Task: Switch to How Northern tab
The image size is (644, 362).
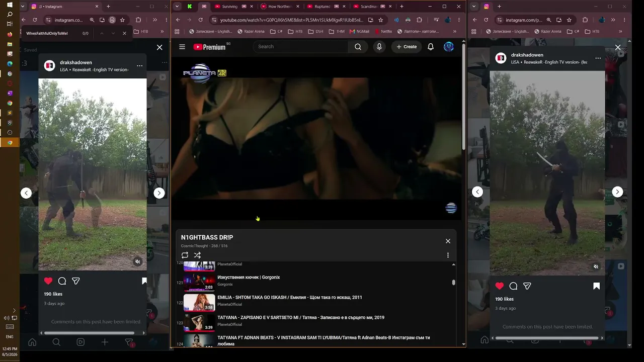Action: point(280,7)
